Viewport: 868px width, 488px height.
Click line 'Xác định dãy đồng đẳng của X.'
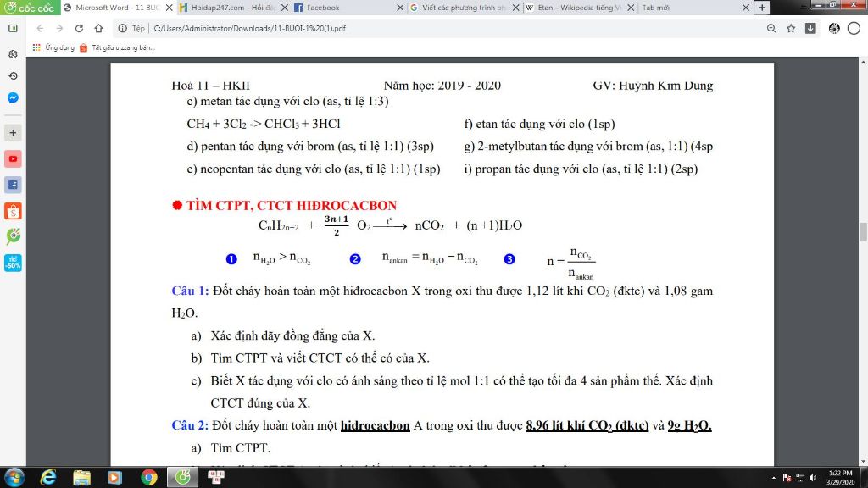coord(292,335)
